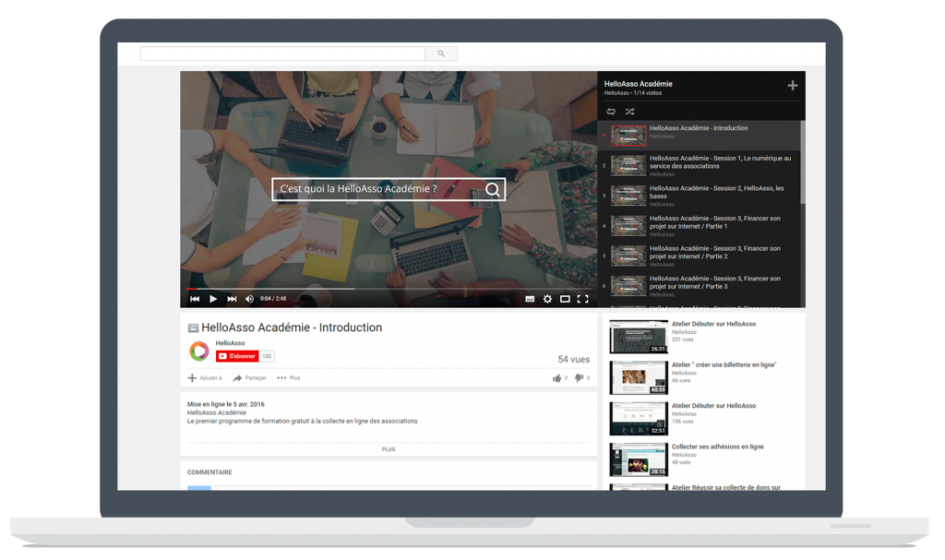Enter fullscreen mode
Viewport: 945px width, 560px height.
coord(583,299)
